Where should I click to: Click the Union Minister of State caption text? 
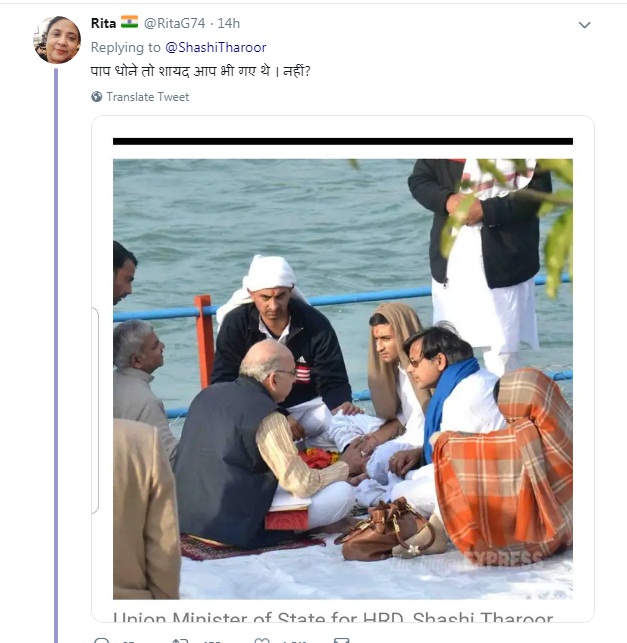pyautogui.click(x=333, y=617)
